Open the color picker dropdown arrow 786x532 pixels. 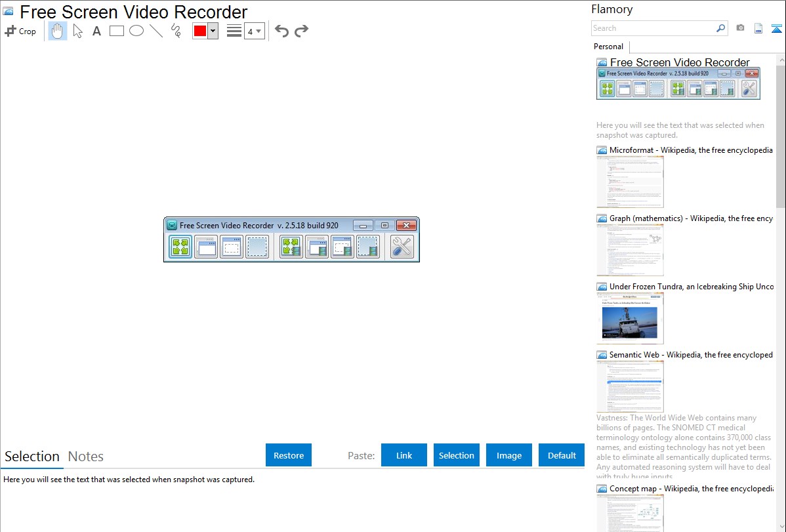point(213,31)
